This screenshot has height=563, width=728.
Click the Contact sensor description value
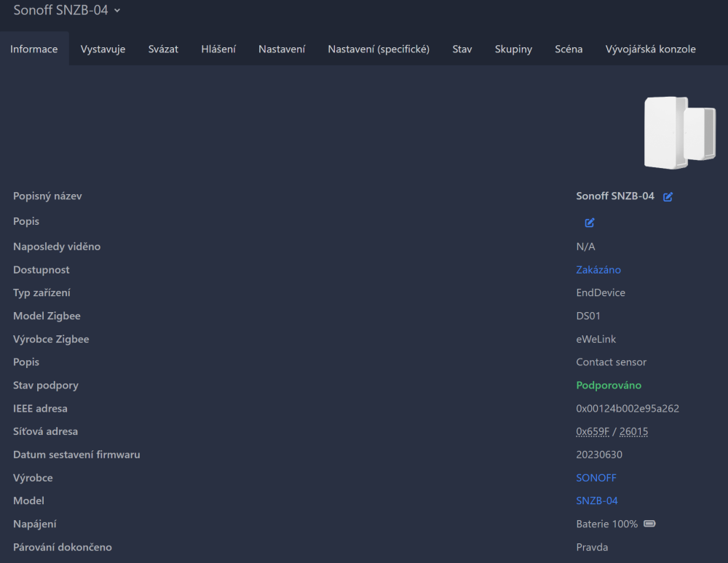(x=611, y=362)
